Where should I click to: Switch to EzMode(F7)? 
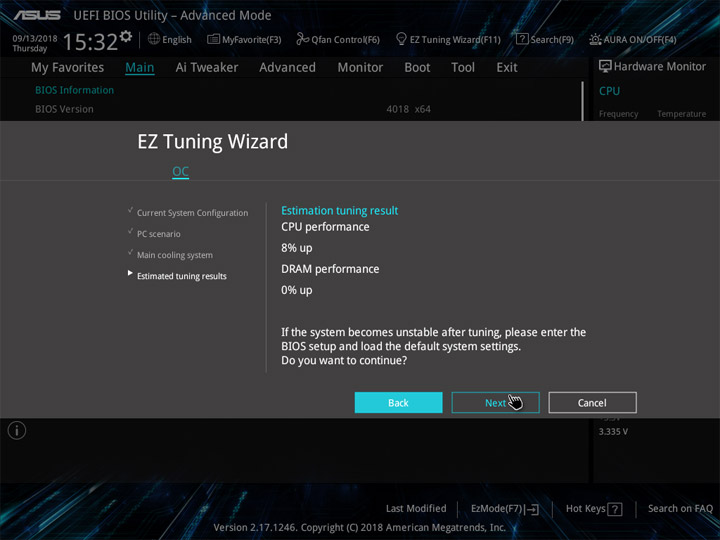(505, 509)
